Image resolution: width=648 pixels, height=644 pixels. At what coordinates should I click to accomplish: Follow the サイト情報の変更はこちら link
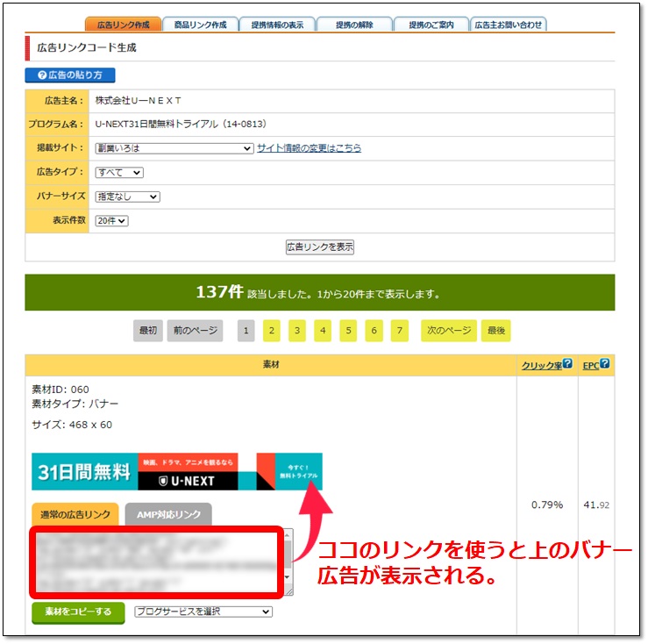coord(310,147)
